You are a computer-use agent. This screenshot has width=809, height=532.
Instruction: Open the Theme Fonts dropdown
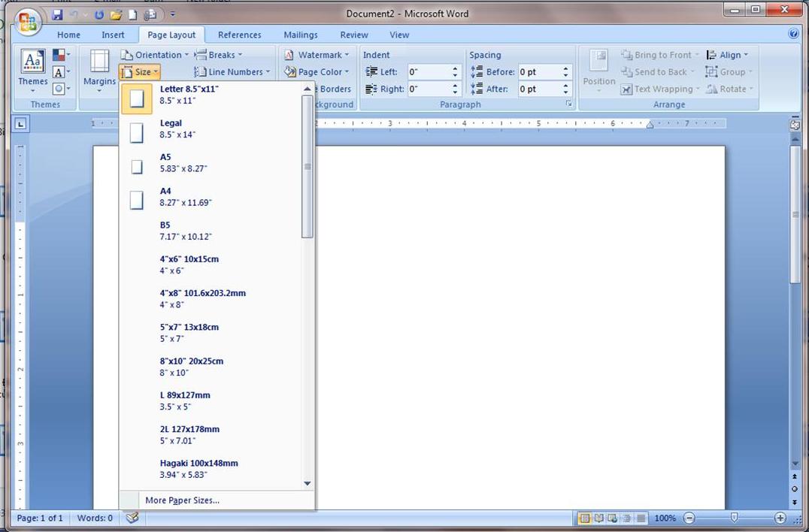(x=62, y=71)
